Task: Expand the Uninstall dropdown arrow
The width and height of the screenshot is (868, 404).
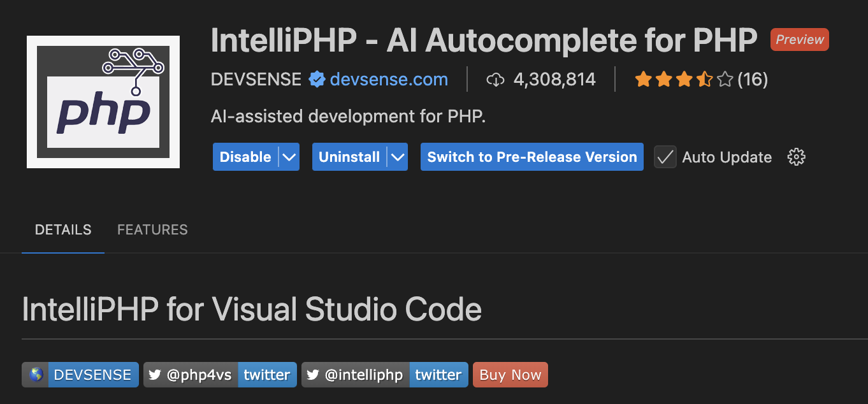Action: 398,157
